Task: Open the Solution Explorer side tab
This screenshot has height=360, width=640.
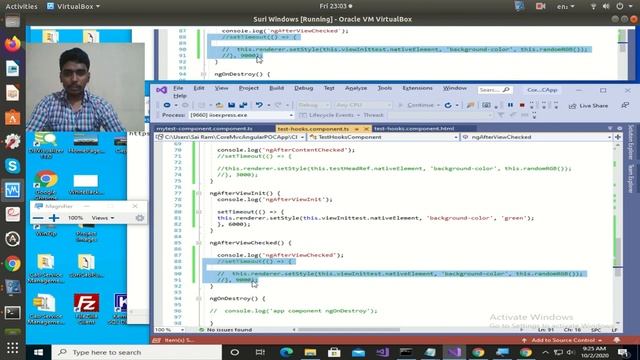Action: [631, 143]
